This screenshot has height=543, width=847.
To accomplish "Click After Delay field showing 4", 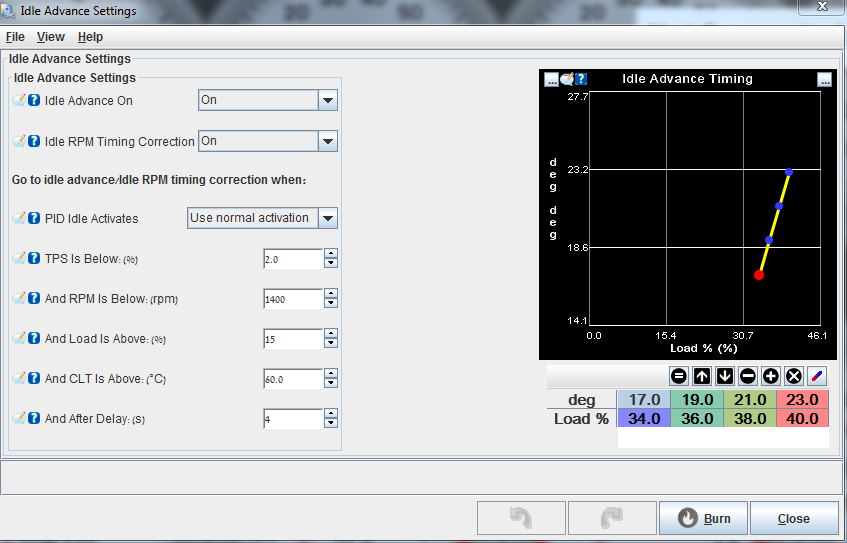I will point(293,419).
